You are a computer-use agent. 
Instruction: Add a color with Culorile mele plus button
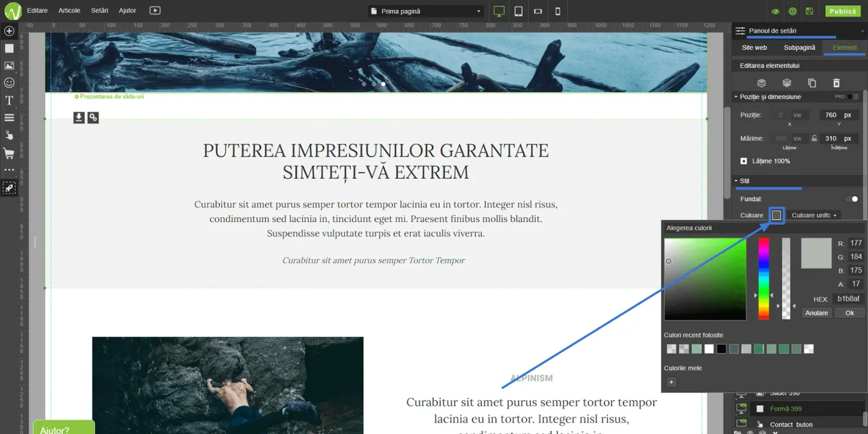[671, 382]
